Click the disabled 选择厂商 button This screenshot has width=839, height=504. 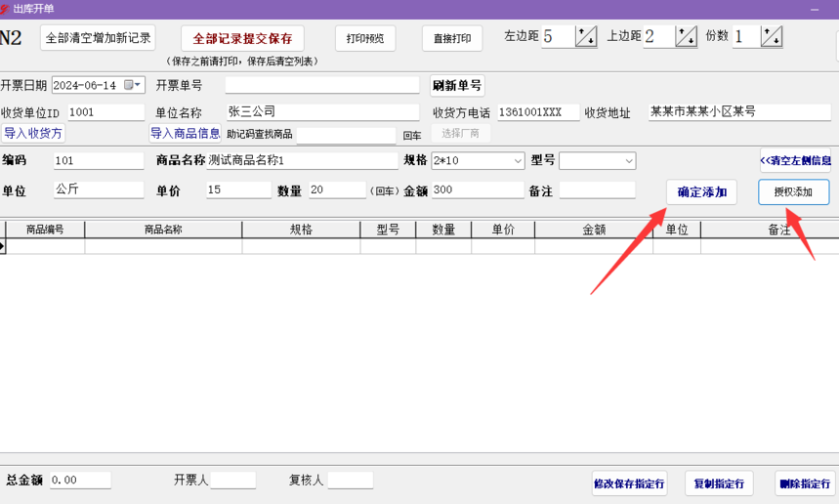460,133
